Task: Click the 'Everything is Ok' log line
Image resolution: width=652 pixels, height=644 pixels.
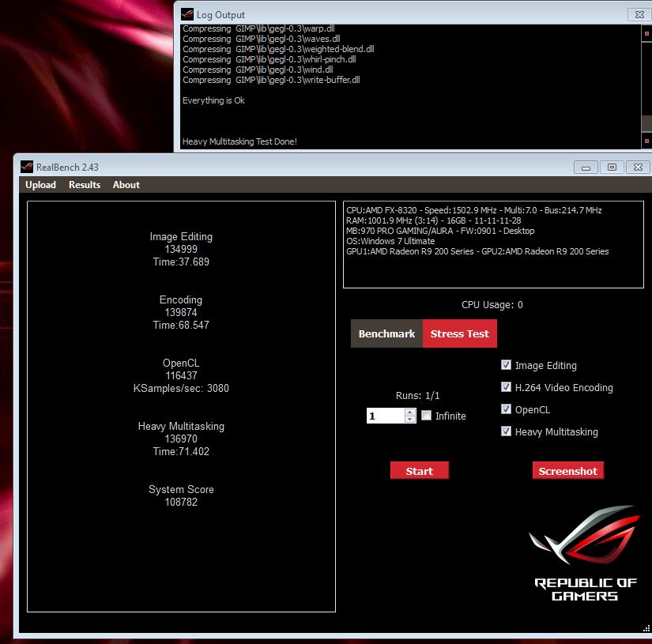Action: click(213, 100)
